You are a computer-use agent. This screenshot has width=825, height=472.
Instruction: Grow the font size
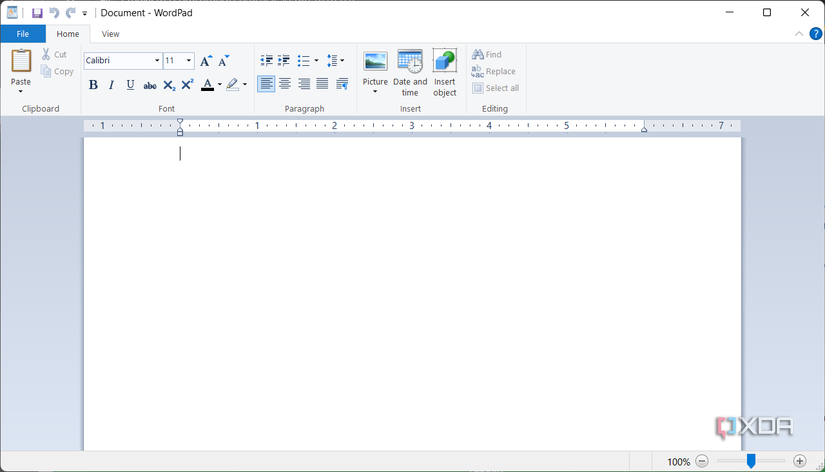point(206,61)
